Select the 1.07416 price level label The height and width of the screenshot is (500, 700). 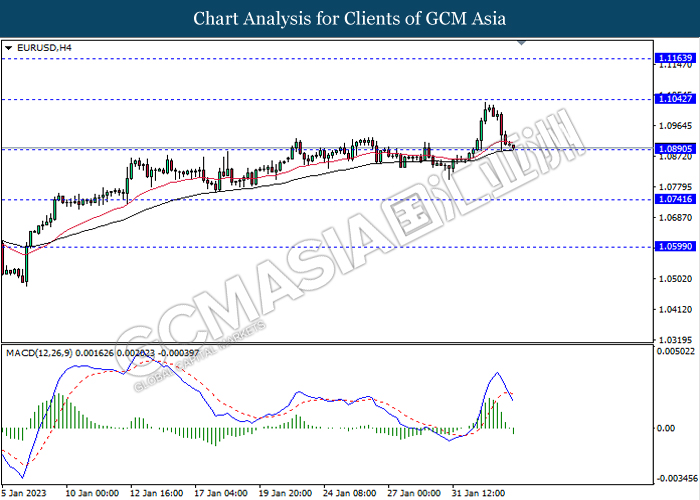pyautogui.click(x=675, y=199)
